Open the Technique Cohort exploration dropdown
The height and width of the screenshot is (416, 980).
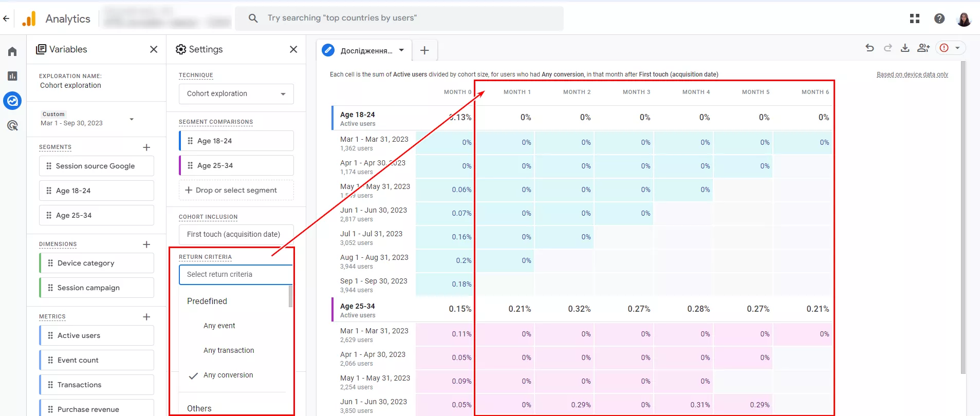236,94
